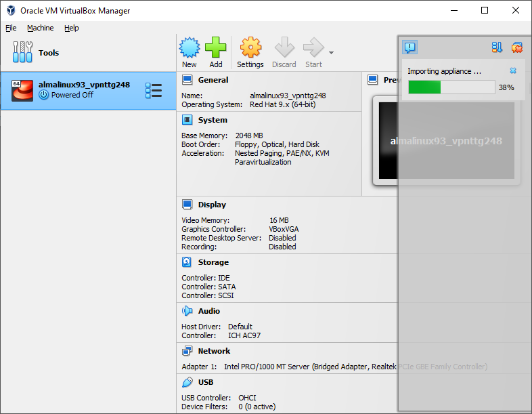Open the Help menu
This screenshot has height=414, width=532.
pos(72,28)
